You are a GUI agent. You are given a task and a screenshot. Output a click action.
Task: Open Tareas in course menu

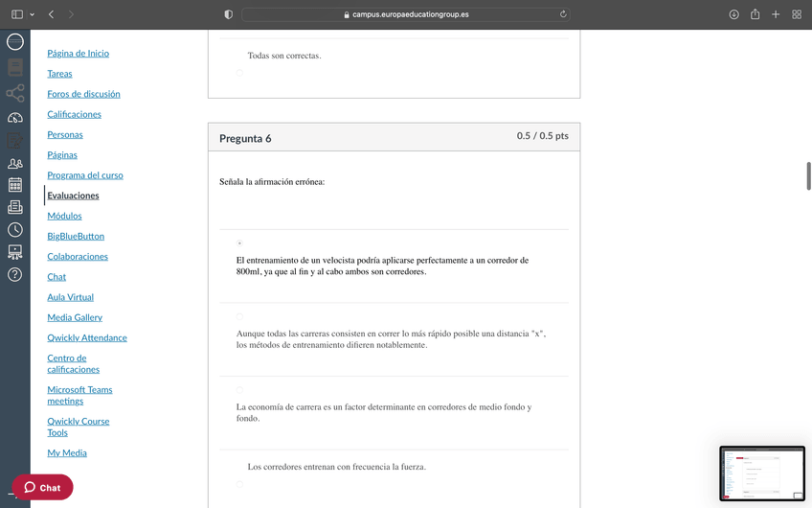click(x=59, y=74)
